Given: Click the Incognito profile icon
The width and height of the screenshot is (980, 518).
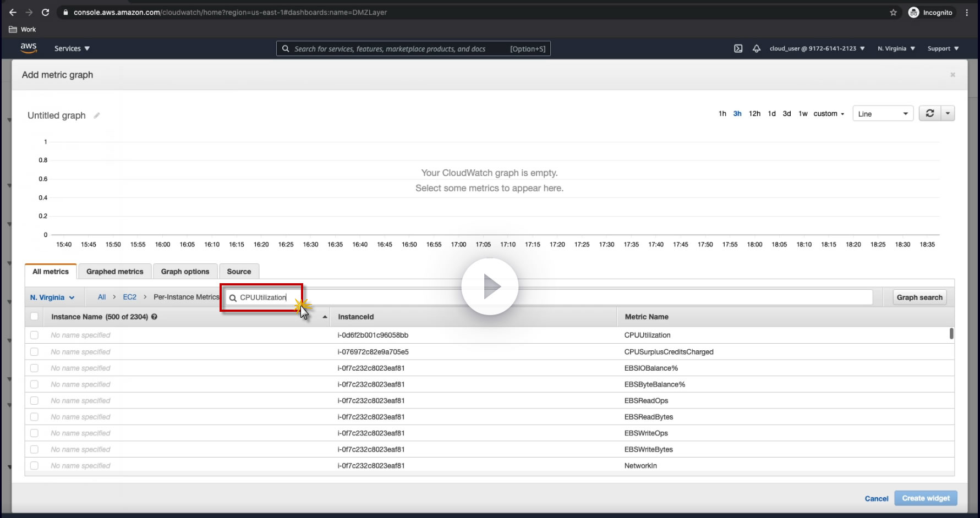Looking at the screenshot, I should [x=913, y=12].
